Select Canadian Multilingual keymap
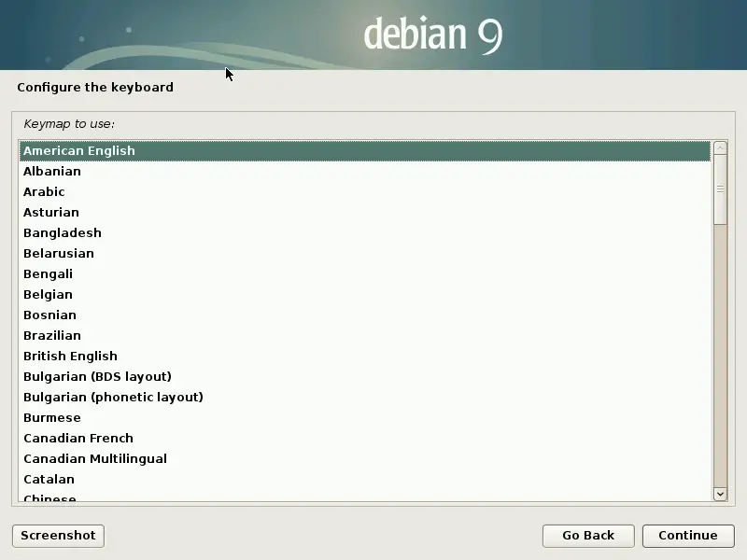Screen dimensions: 747x560 95,459
